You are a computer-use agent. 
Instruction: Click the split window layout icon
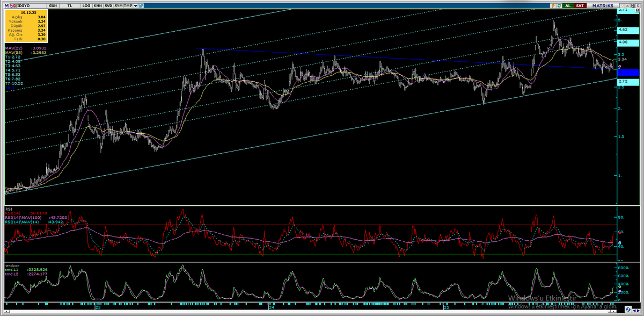633,6
